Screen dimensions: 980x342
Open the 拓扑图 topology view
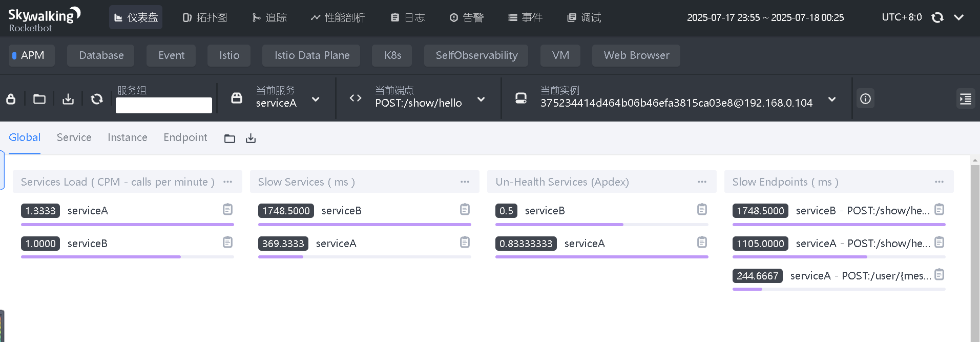click(x=205, y=17)
